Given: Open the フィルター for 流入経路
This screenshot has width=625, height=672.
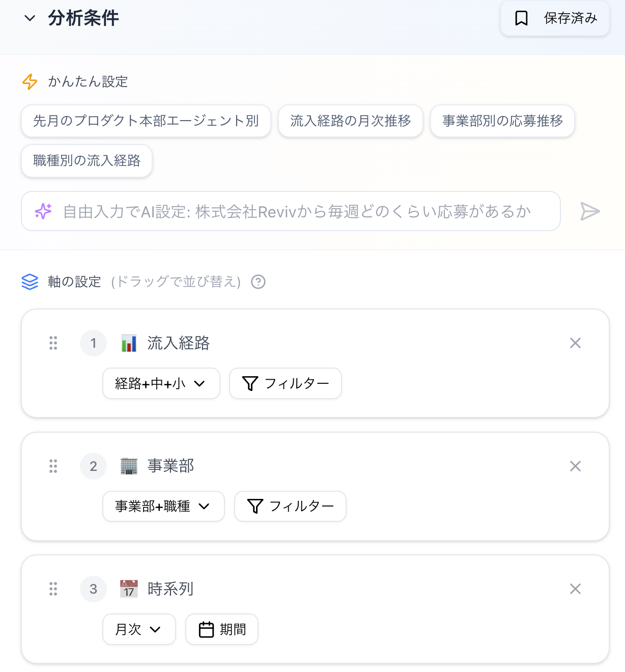Looking at the screenshot, I should tap(285, 383).
